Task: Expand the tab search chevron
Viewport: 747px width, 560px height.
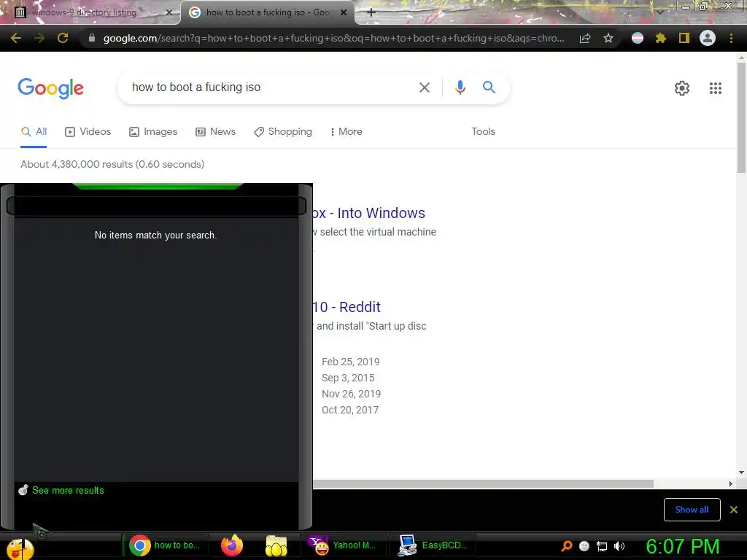Action: click(x=659, y=12)
